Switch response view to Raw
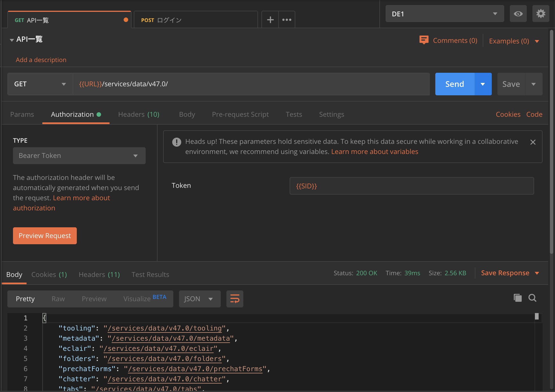Image resolution: width=555 pixels, height=392 pixels. [58, 299]
